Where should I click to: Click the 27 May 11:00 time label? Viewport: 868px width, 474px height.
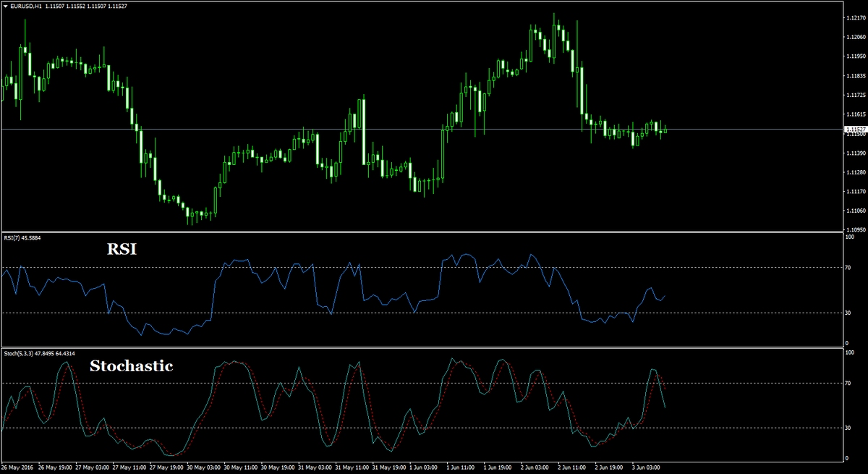129,468
